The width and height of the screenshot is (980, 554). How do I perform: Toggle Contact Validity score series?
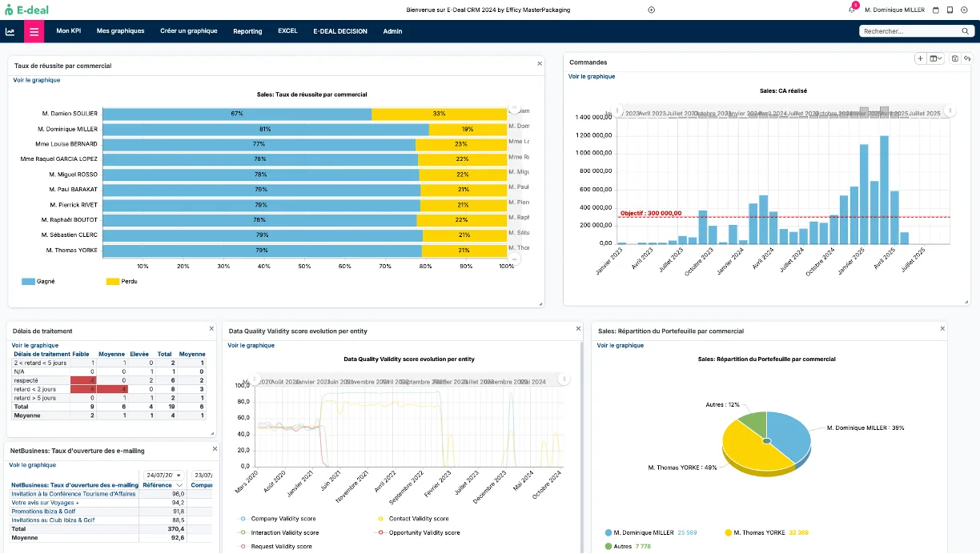point(413,519)
